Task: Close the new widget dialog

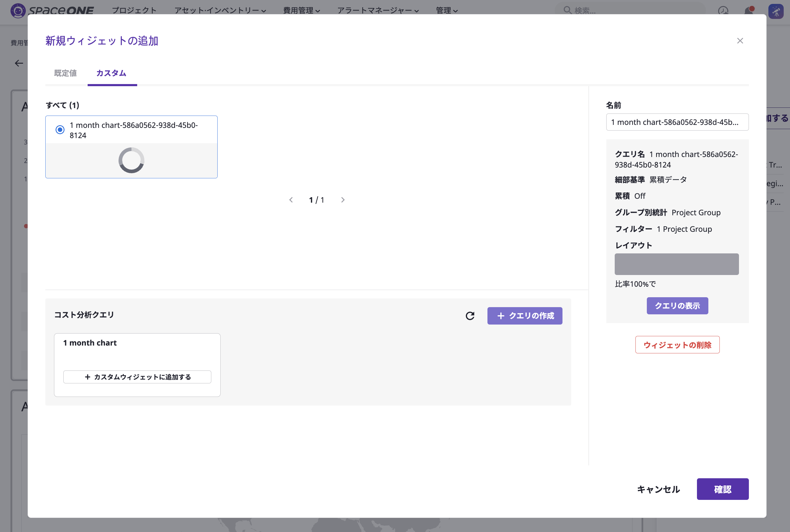Action: point(740,41)
